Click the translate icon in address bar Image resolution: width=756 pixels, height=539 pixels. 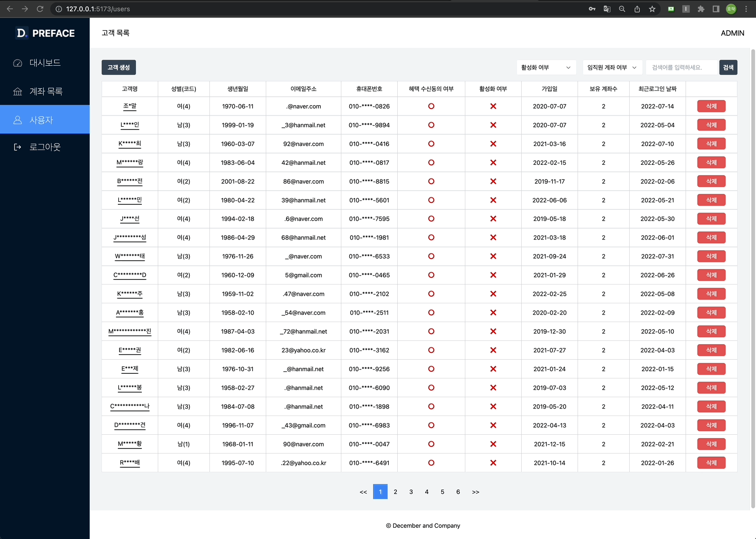coord(607,9)
